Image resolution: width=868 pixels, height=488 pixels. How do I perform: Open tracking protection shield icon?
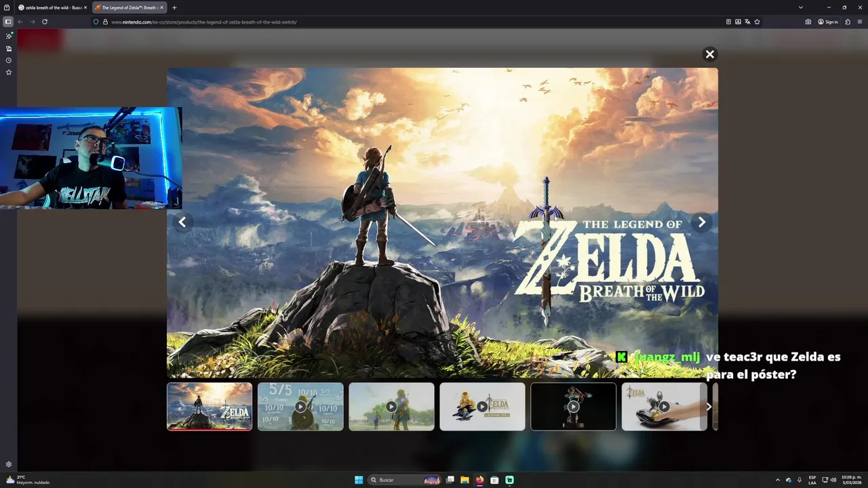point(96,22)
